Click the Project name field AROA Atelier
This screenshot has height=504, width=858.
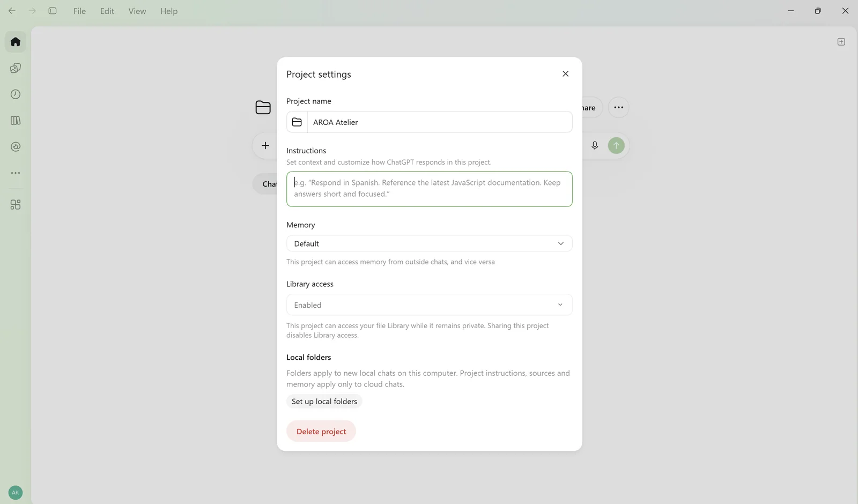pyautogui.click(x=440, y=122)
